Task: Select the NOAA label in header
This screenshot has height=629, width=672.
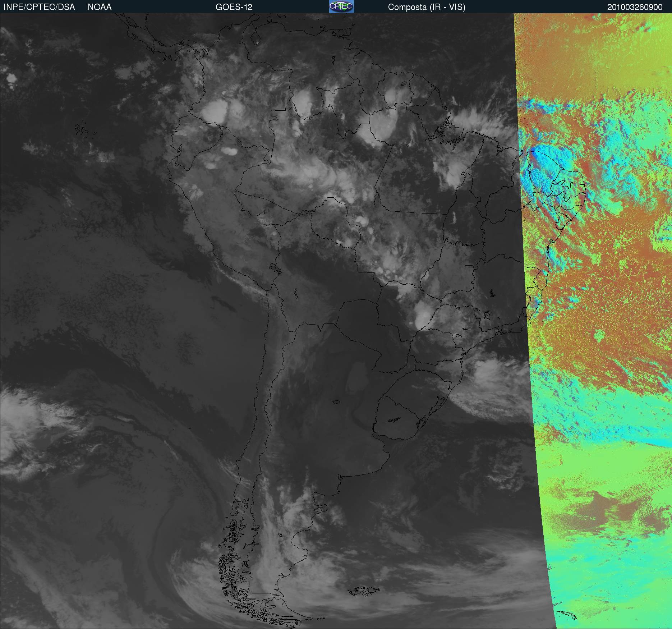Action: (x=100, y=7)
